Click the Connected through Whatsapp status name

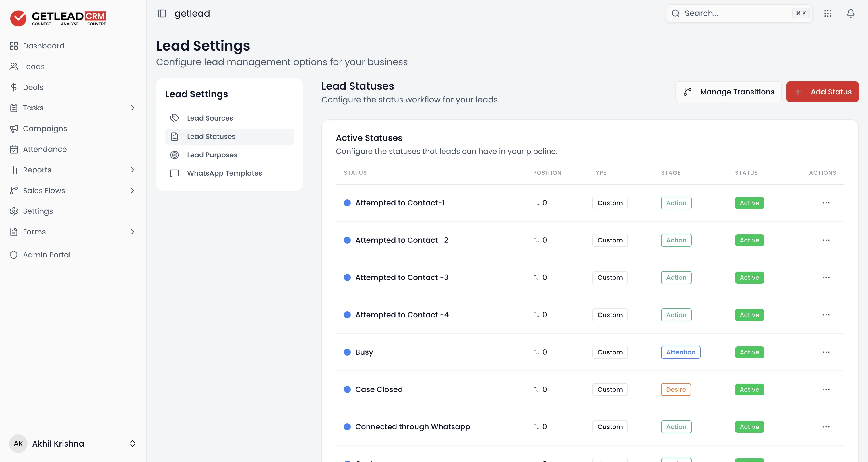click(x=412, y=427)
